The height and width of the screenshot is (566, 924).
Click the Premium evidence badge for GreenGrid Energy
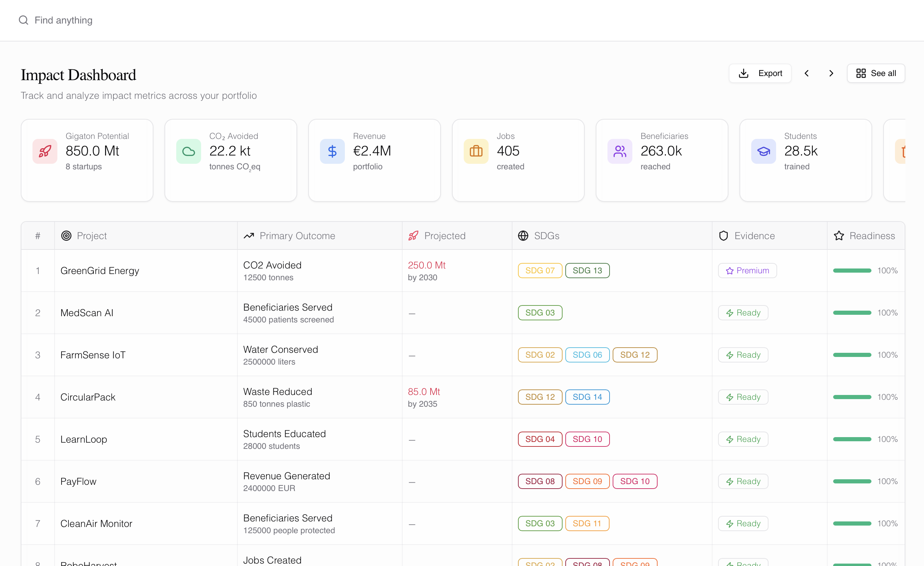click(x=747, y=271)
